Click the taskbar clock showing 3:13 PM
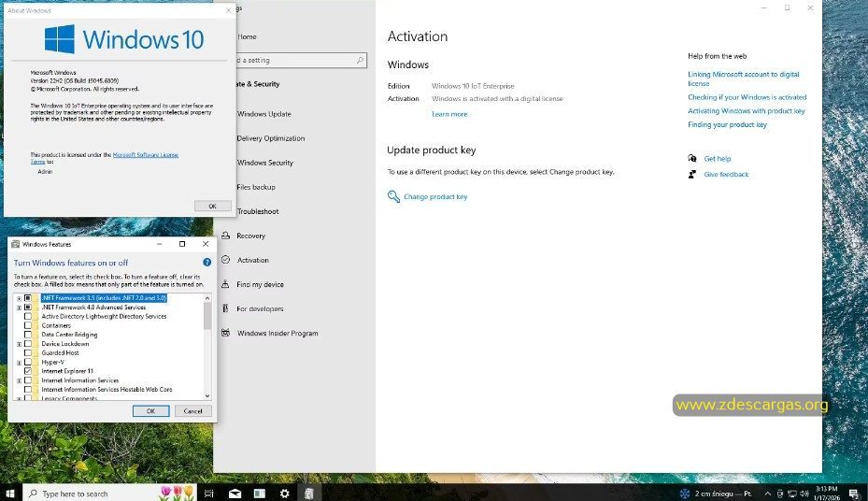This screenshot has width=868, height=501. pyautogui.click(x=826, y=494)
